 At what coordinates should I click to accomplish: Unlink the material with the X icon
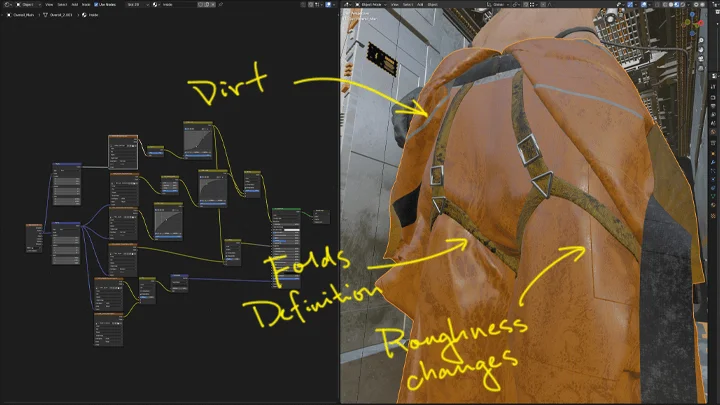click(214, 5)
